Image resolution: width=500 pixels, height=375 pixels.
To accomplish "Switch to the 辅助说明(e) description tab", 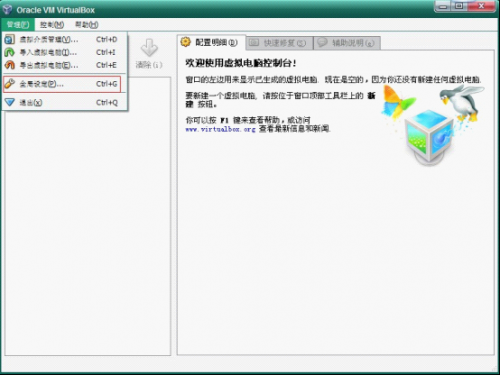I will coord(347,43).
